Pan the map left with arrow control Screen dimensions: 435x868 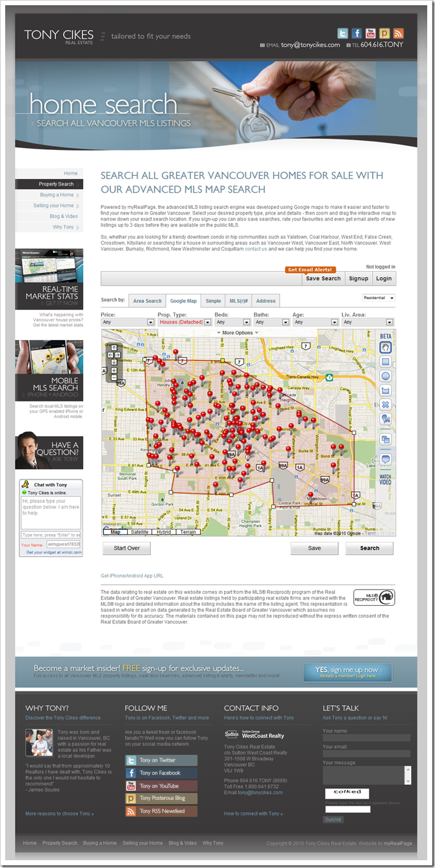coord(109,354)
